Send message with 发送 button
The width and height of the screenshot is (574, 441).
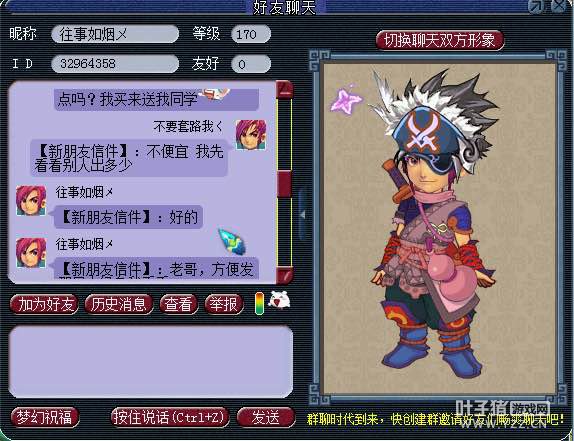click(x=266, y=417)
